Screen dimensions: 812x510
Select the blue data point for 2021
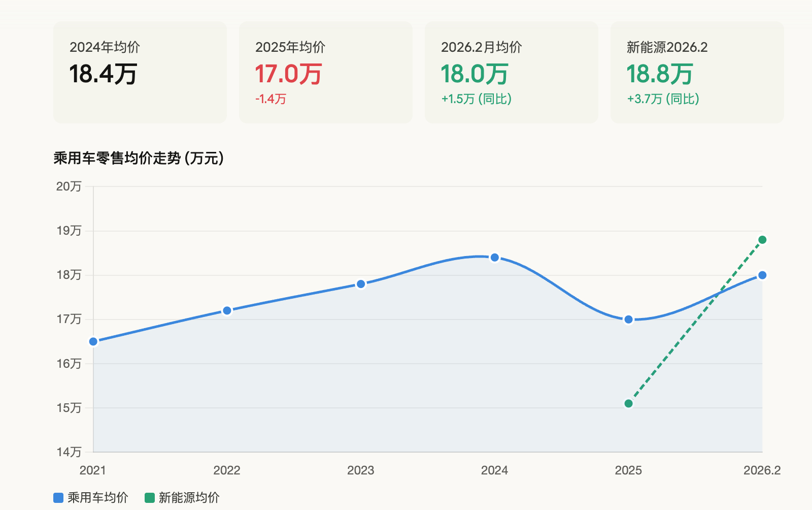[x=93, y=341]
